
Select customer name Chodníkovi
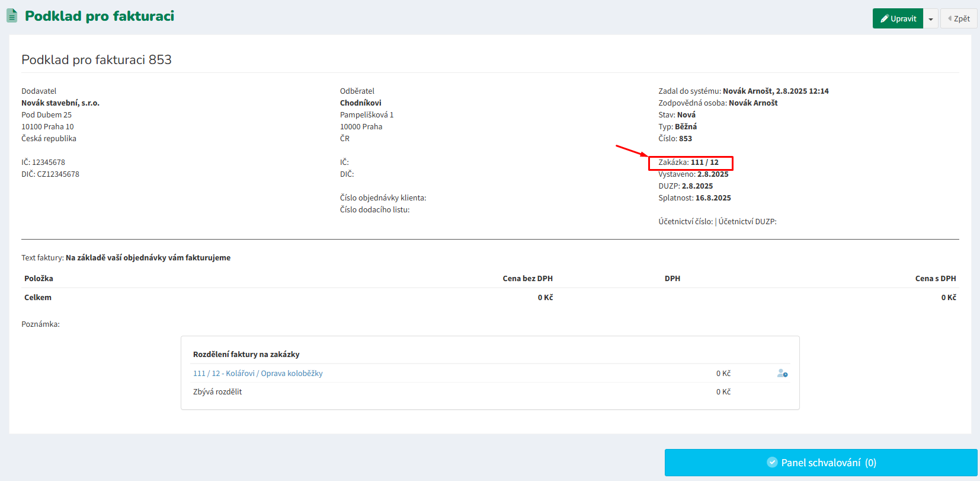pyautogui.click(x=360, y=103)
